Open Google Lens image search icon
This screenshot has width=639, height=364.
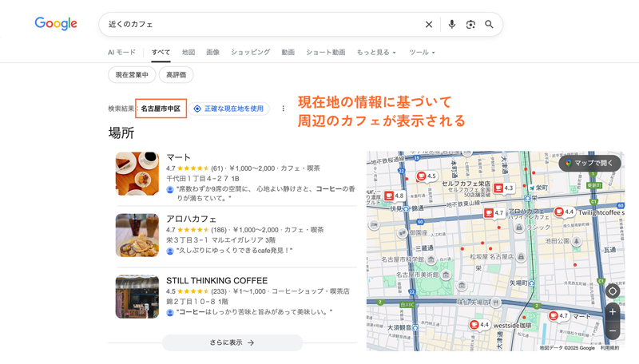pos(470,25)
